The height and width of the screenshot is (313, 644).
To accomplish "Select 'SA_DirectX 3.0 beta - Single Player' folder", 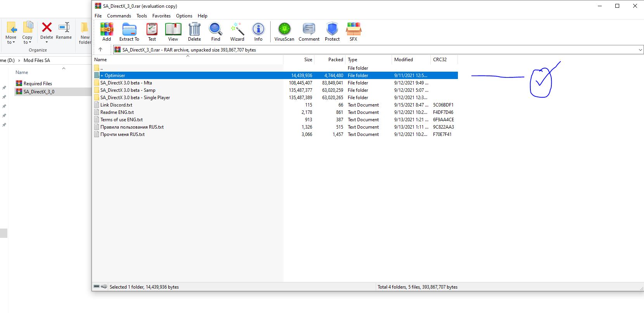I will click(x=275, y=98).
